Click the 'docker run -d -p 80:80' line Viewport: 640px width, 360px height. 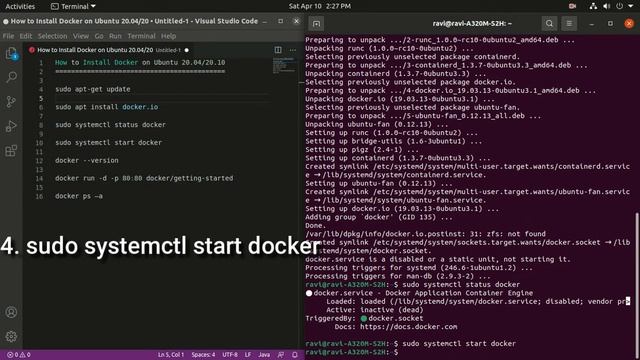[x=144, y=178]
